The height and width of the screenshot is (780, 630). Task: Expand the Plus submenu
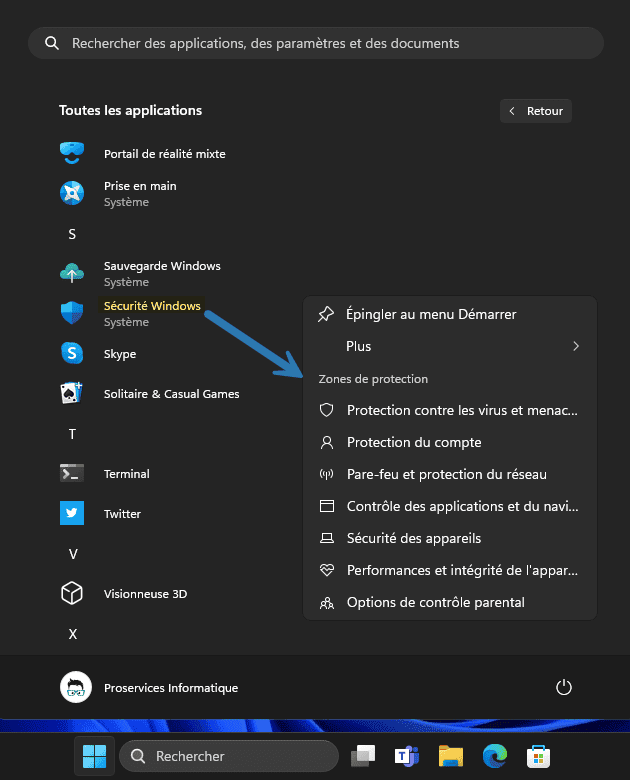[x=450, y=346]
